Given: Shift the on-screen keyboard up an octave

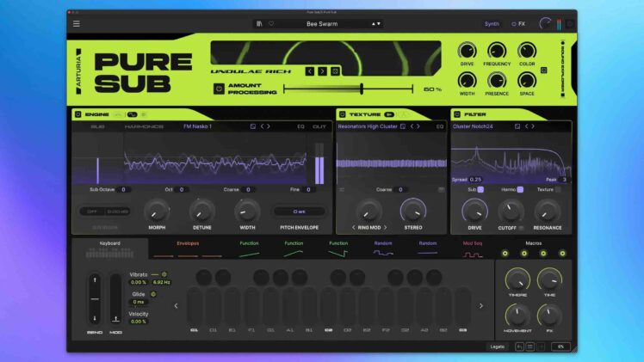Looking at the screenshot, I should point(481,306).
